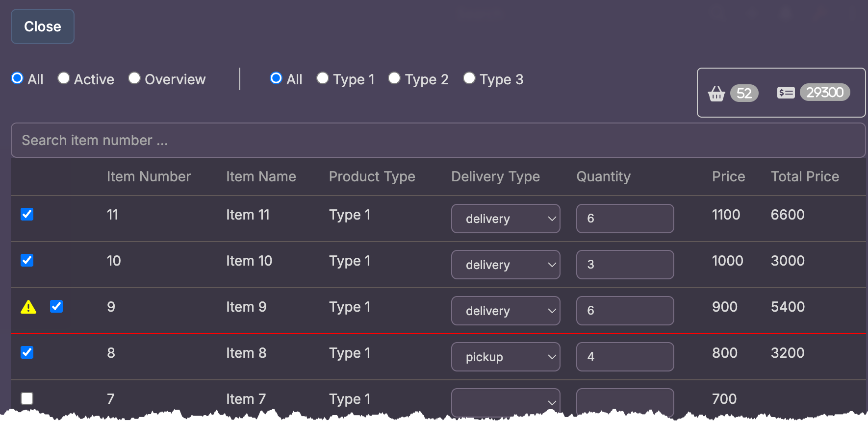Focus the Search item number field
Screen dimensions: 868x444
438,140
